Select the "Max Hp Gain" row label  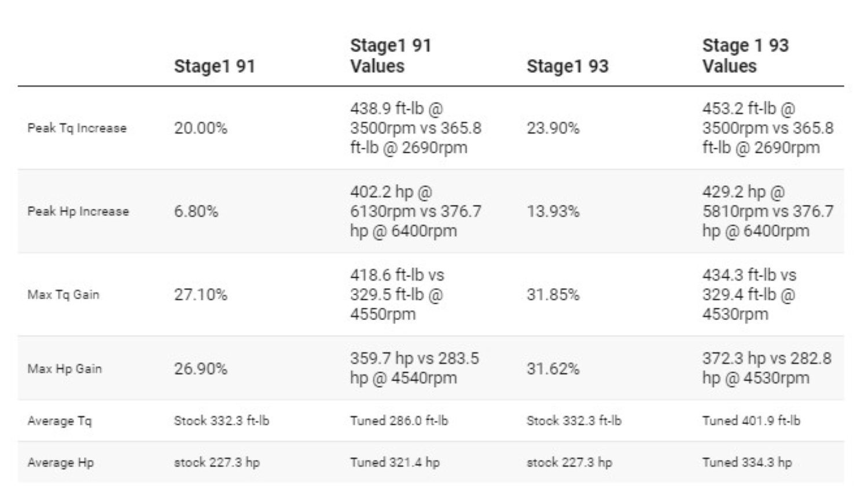coord(64,369)
